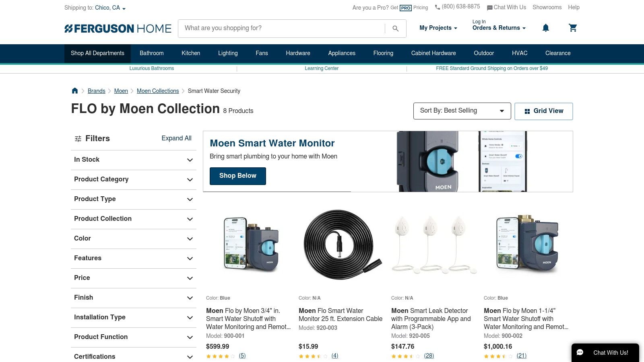This screenshot has width=644, height=362.
Task: Click the phone icon next to (800) 638-8875
Action: coord(438,7)
